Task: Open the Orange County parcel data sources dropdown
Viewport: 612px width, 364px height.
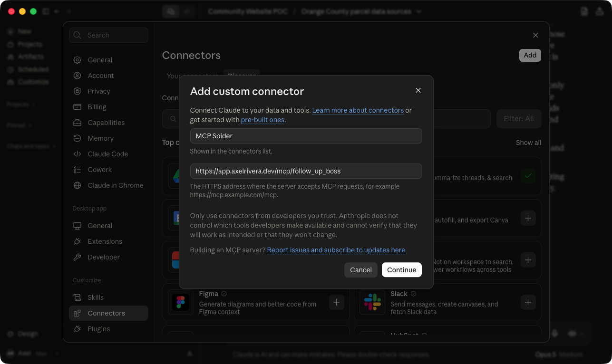Action: (x=361, y=11)
